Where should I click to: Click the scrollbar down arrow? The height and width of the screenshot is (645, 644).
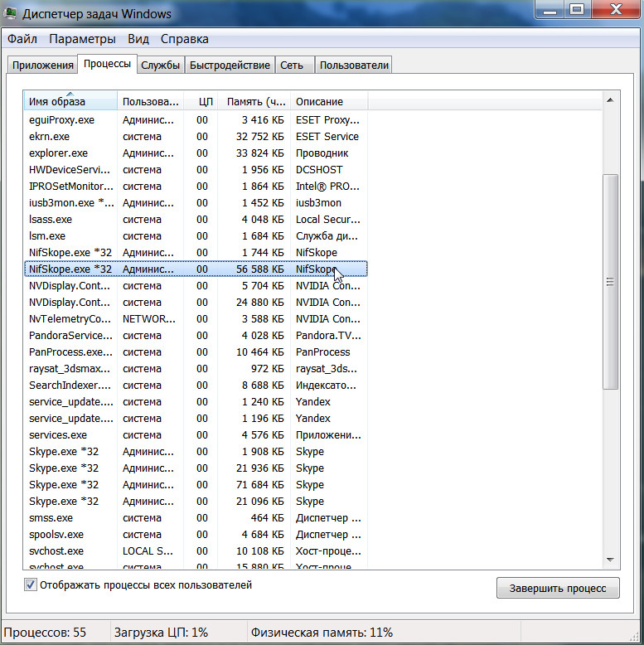tap(611, 560)
